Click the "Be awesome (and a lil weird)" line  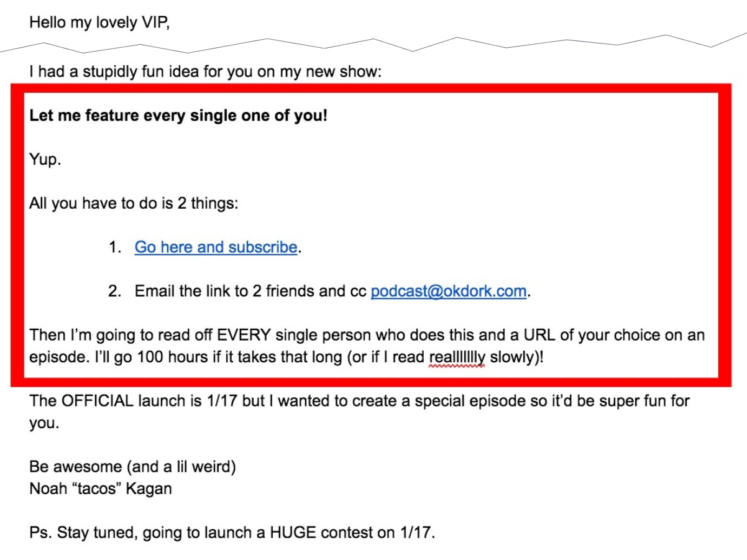(x=132, y=467)
